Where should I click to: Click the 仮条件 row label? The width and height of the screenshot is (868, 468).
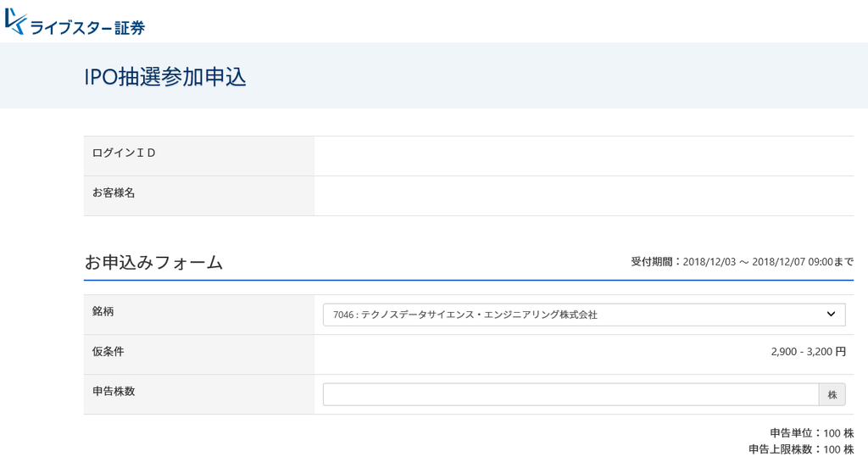pyautogui.click(x=108, y=351)
